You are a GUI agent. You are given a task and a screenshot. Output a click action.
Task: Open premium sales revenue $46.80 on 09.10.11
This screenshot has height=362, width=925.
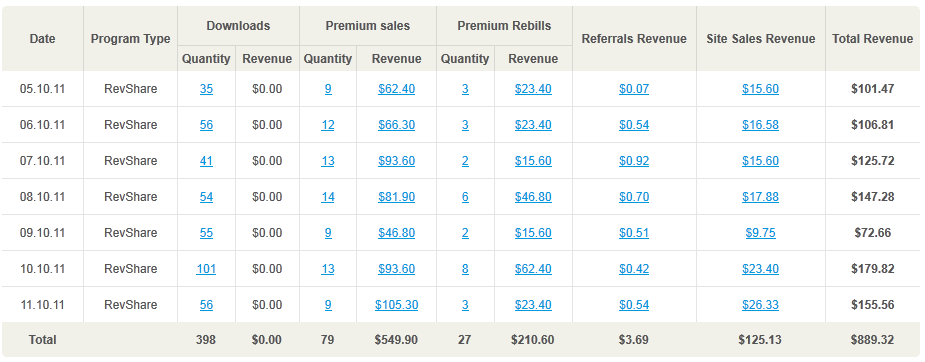pyautogui.click(x=396, y=233)
